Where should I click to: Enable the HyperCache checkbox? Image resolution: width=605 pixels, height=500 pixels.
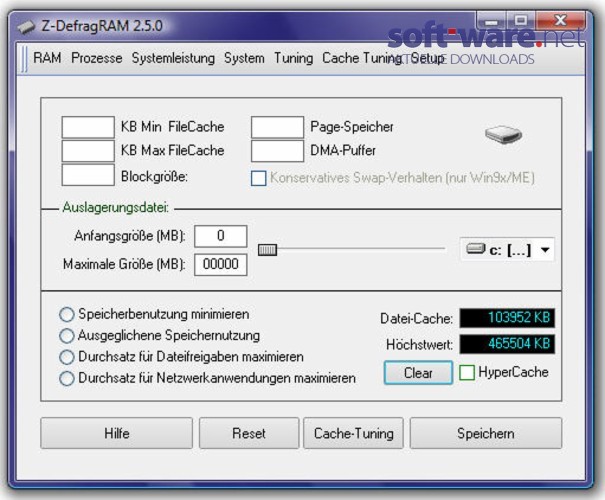[x=467, y=373]
